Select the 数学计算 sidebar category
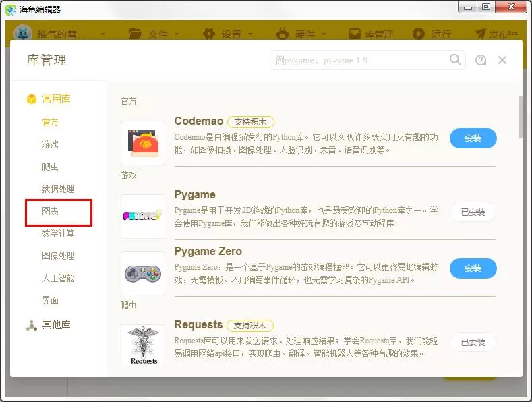Image resolution: width=532 pixels, height=402 pixels. [x=59, y=233]
